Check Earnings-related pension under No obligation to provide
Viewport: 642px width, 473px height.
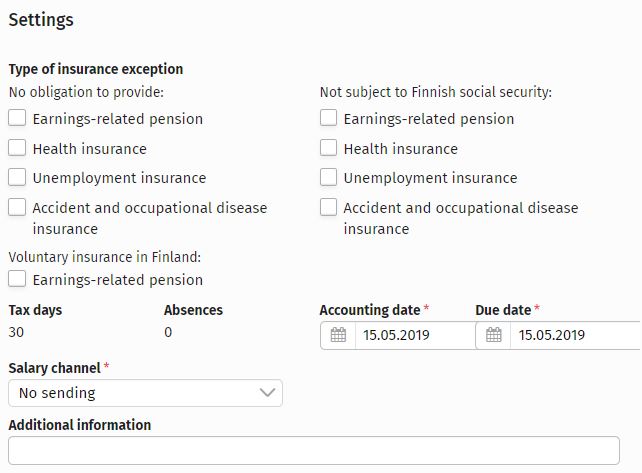pyautogui.click(x=17, y=118)
